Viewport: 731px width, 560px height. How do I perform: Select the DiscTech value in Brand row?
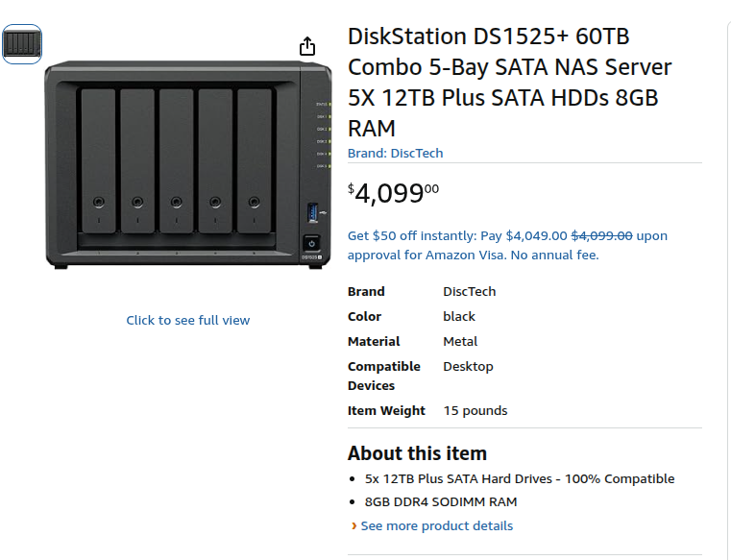point(470,291)
